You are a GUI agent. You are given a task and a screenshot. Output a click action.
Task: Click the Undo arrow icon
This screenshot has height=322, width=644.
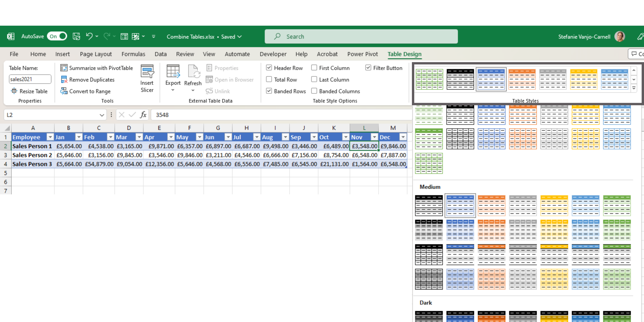(89, 36)
